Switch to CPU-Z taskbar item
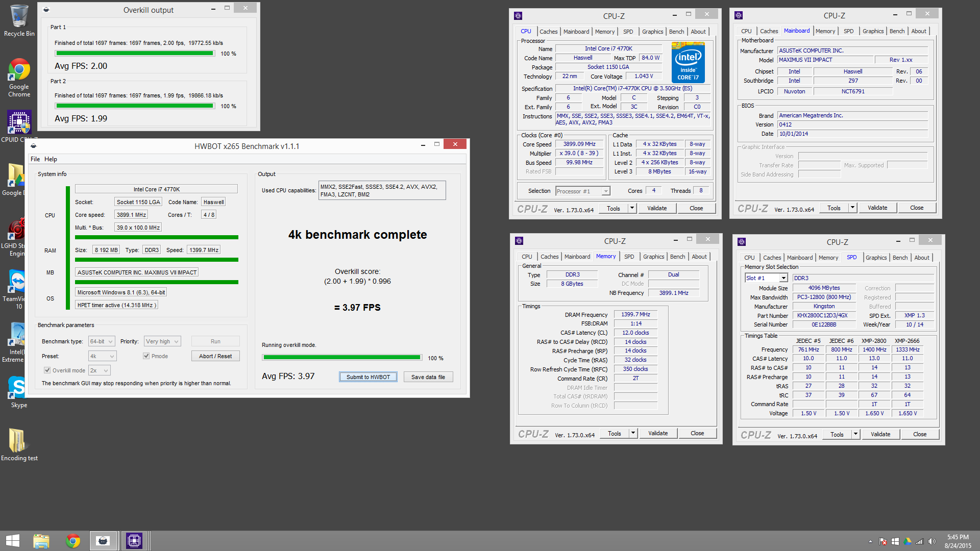 tap(134, 541)
